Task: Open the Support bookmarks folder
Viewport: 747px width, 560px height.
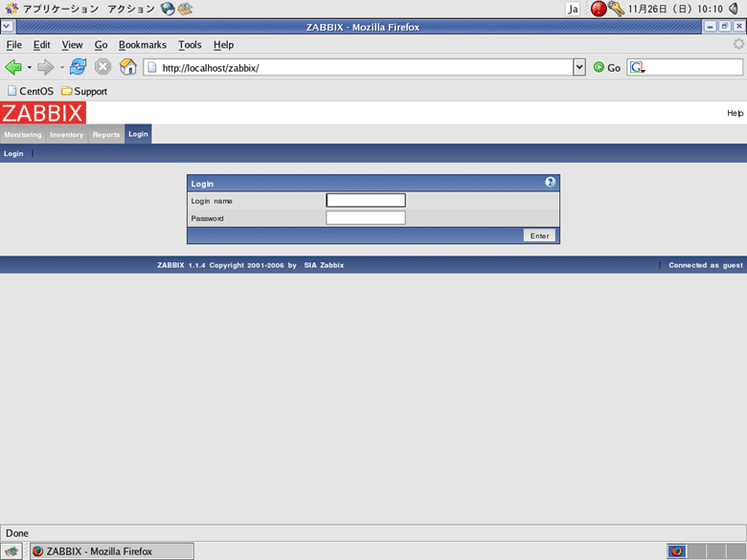Action: click(84, 91)
